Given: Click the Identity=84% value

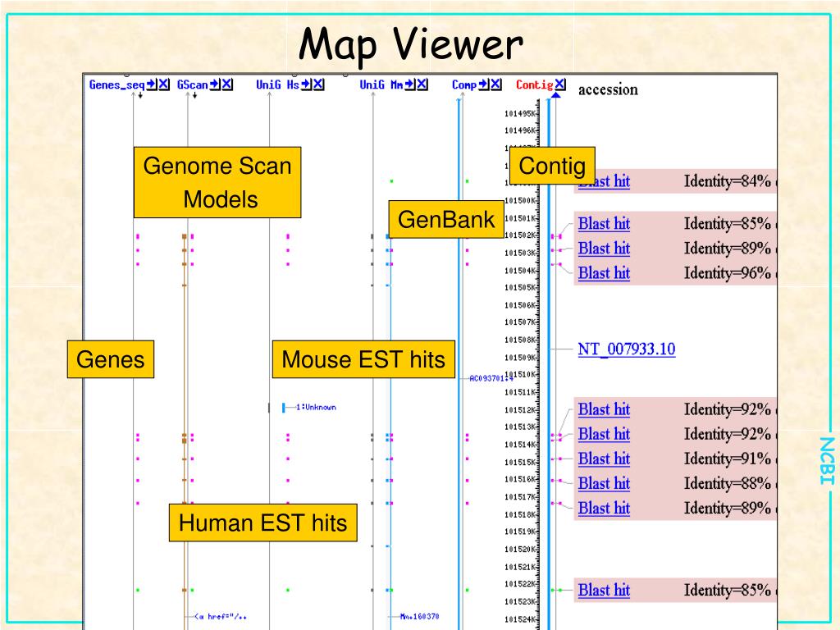Looking at the screenshot, I should pos(728,181).
